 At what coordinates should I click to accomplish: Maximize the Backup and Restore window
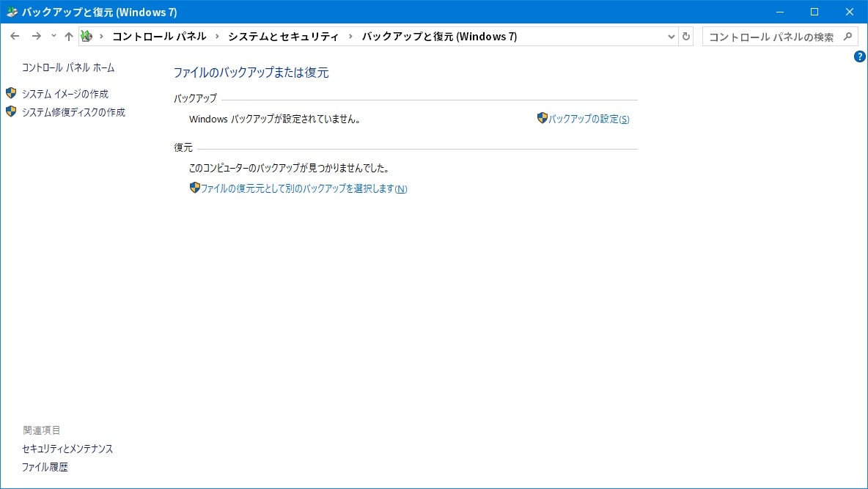tap(814, 12)
